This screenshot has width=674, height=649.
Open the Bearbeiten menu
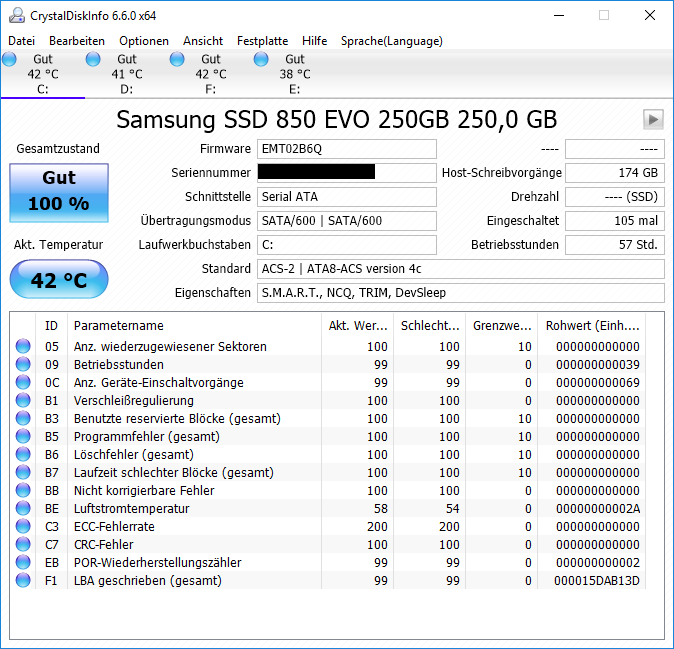tap(77, 41)
